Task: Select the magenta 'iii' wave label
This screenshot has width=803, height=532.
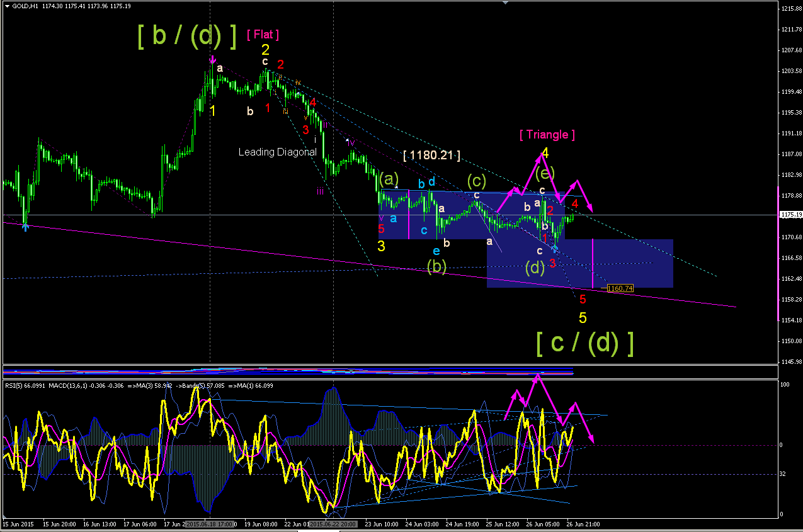Action: click(x=321, y=191)
